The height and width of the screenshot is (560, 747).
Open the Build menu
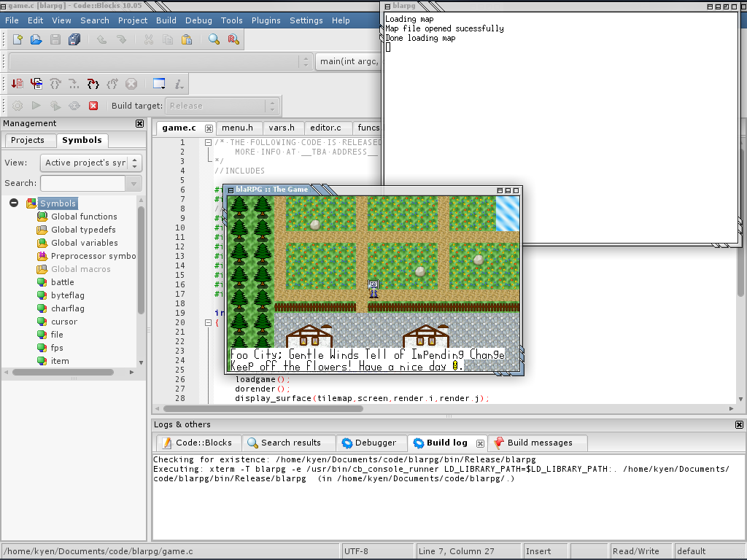click(166, 20)
